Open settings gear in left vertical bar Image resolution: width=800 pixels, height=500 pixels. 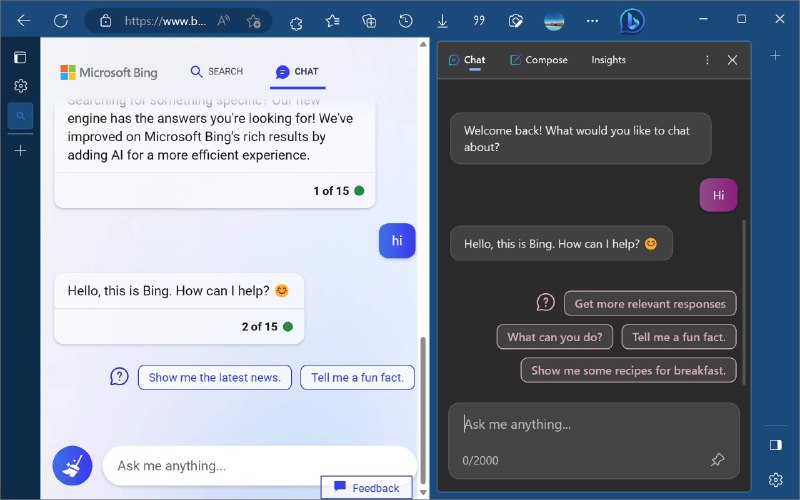pyautogui.click(x=20, y=85)
